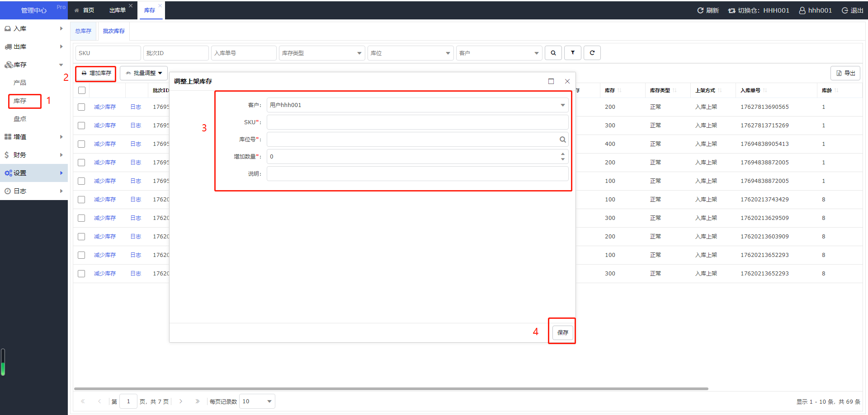Expand 入库 sidebar menu

pyautogui.click(x=34, y=28)
